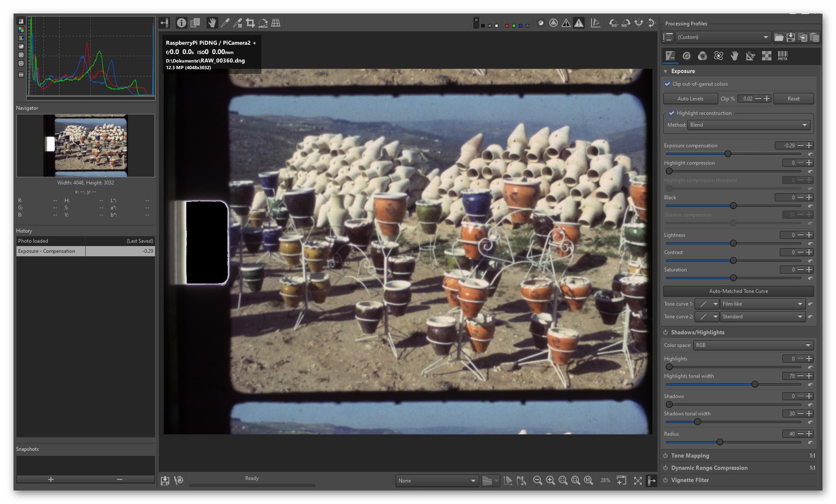Open the highlight reconstruction Method dropdown
This screenshot has width=836, height=504.
(748, 125)
